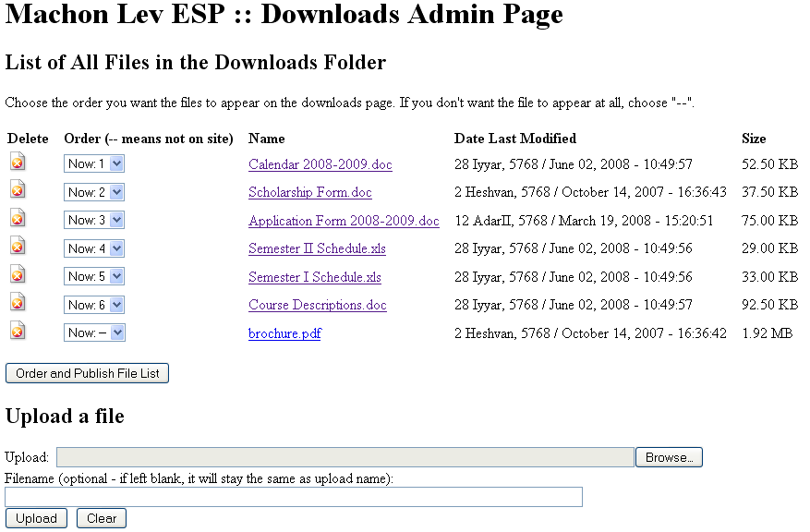
Task: Delete Semester II Schedule.xls using its icon
Action: pyautogui.click(x=18, y=247)
